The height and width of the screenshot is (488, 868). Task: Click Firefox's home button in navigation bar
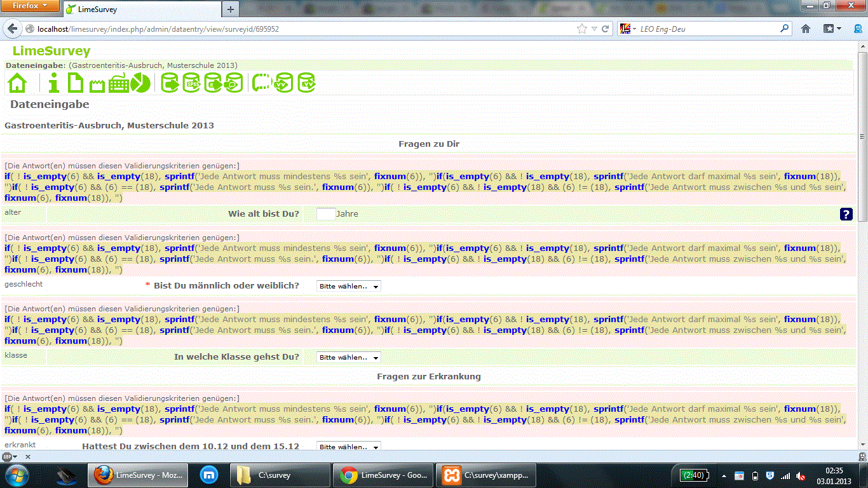pos(806,29)
